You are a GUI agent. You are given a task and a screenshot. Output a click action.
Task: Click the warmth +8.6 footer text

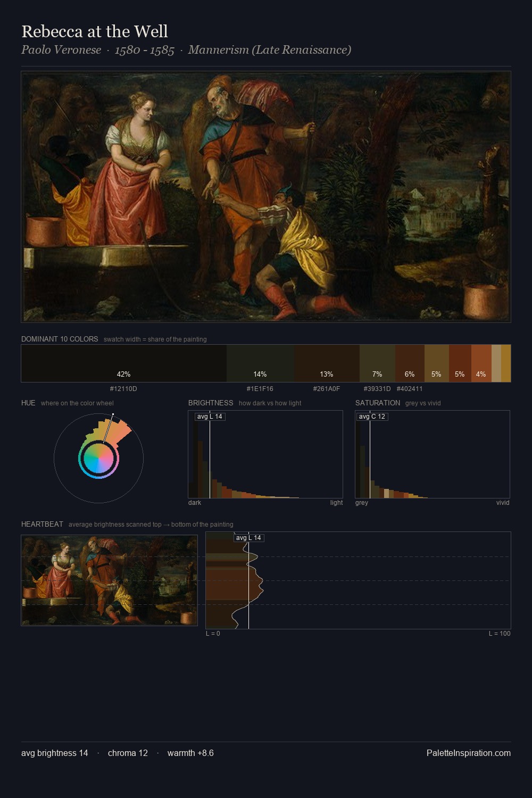[x=190, y=753]
